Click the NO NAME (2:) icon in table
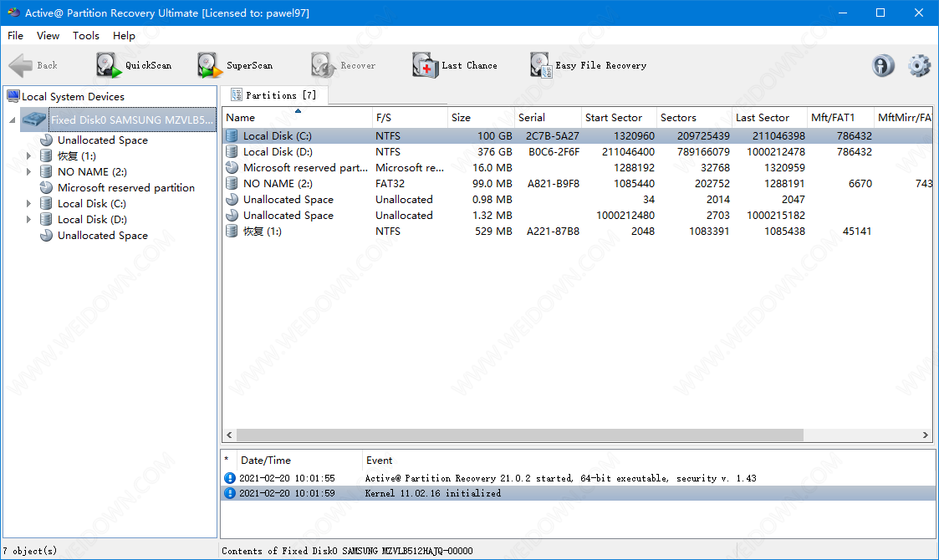Image resolution: width=939 pixels, height=560 pixels. coord(232,183)
